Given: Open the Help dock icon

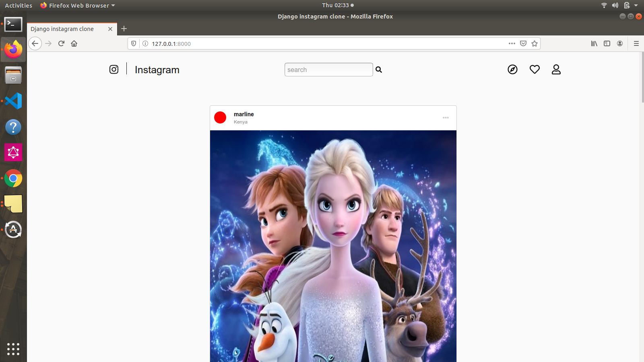Looking at the screenshot, I should [13, 127].
